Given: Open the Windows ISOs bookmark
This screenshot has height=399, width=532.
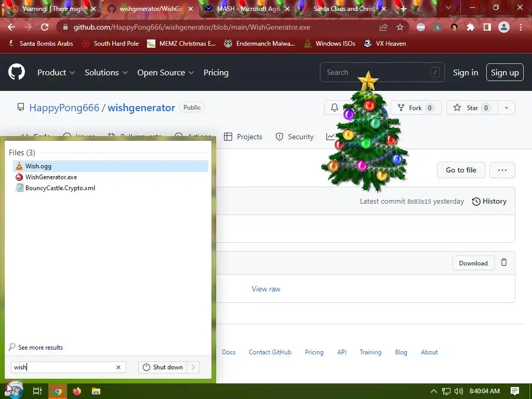Looking at the screenshot, I should click(x=329, y=44).
